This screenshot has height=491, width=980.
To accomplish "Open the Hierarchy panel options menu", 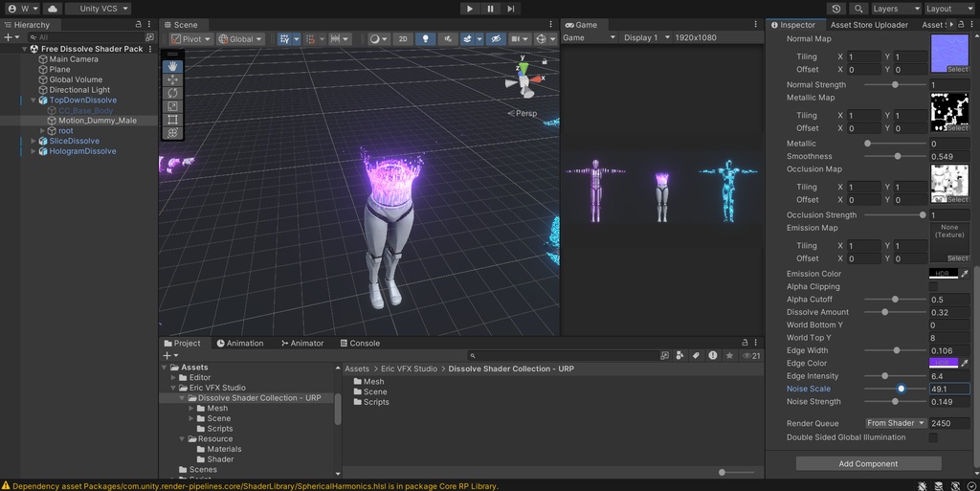I will click(x=149, y=24).
